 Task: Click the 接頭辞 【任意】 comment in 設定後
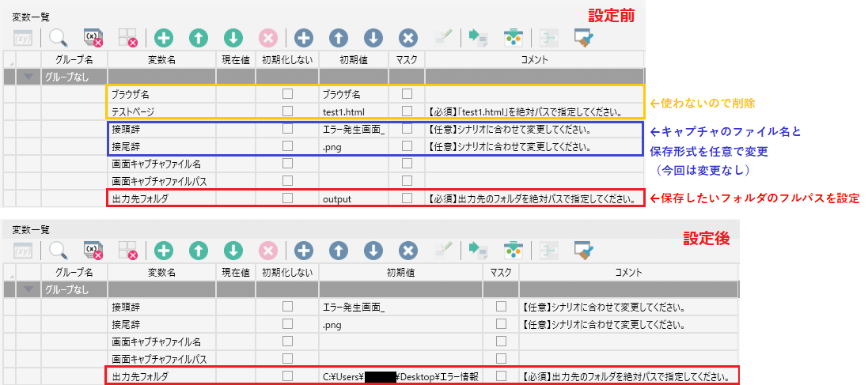pyautogui.click(x=628, y=307)
